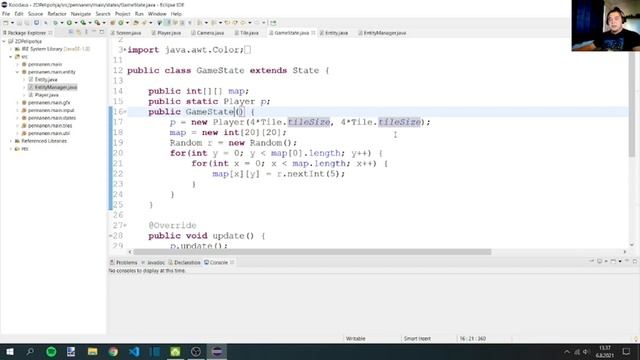This screenshot has height=360, width=640.
Task: Open the Run button dropdown arrow
Action: (x=76, y=23)
